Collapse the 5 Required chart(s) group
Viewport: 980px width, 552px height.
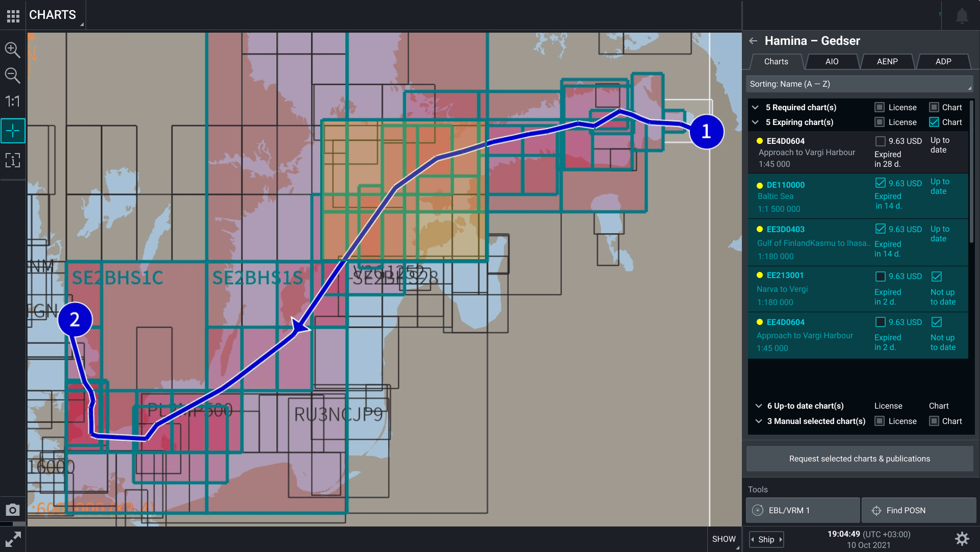(756, 107)
